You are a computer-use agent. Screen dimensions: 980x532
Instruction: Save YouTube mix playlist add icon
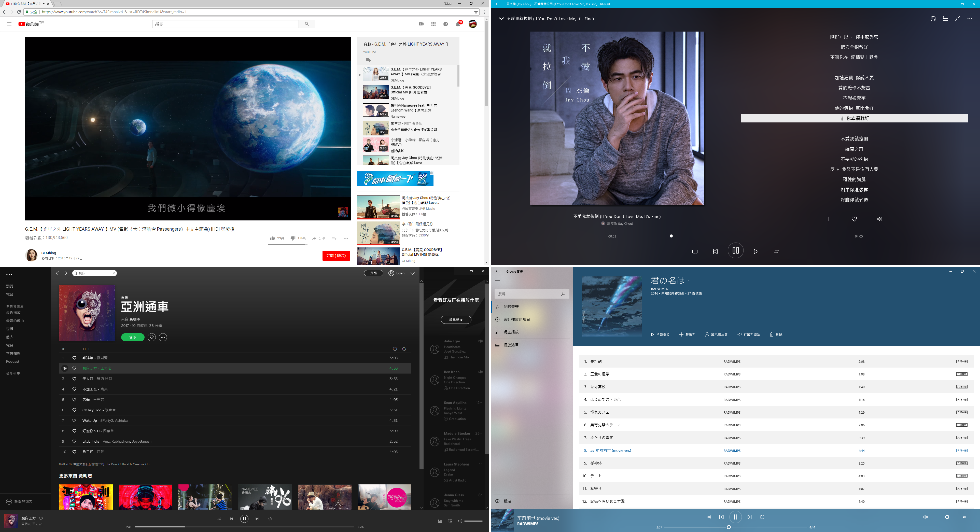coord(368,60)
